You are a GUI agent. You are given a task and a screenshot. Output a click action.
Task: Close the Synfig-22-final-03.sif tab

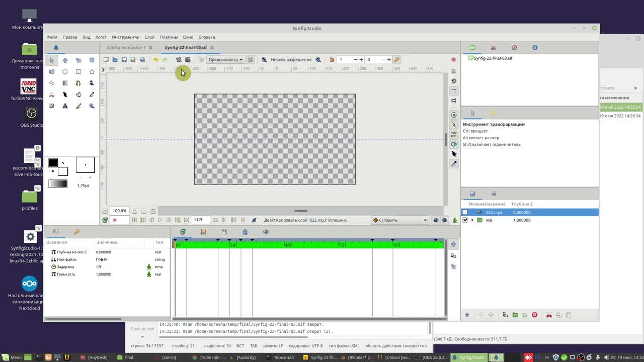[x=212, y=48]
